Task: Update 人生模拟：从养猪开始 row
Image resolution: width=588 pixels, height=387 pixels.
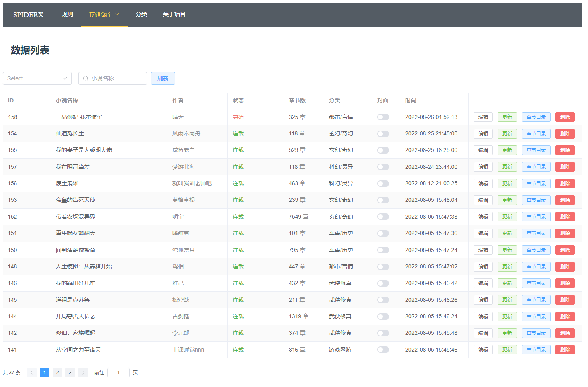Action: point(507,267)
